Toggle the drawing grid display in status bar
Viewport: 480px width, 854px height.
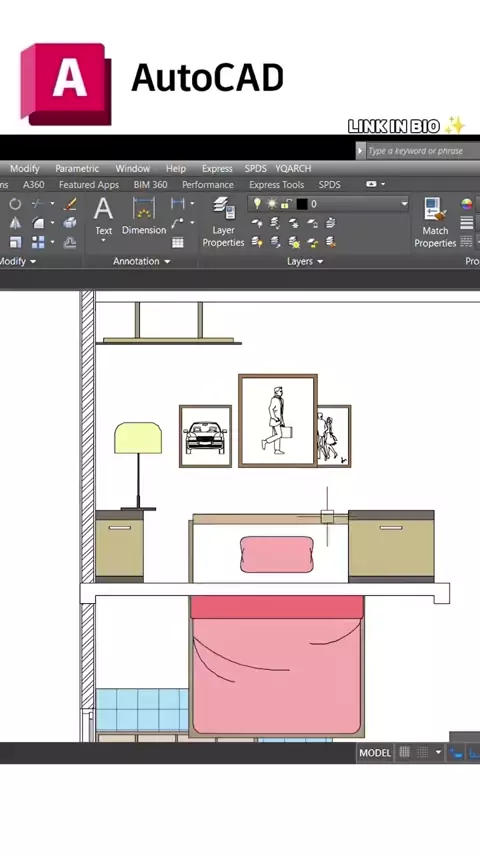(x=405, y=753)
